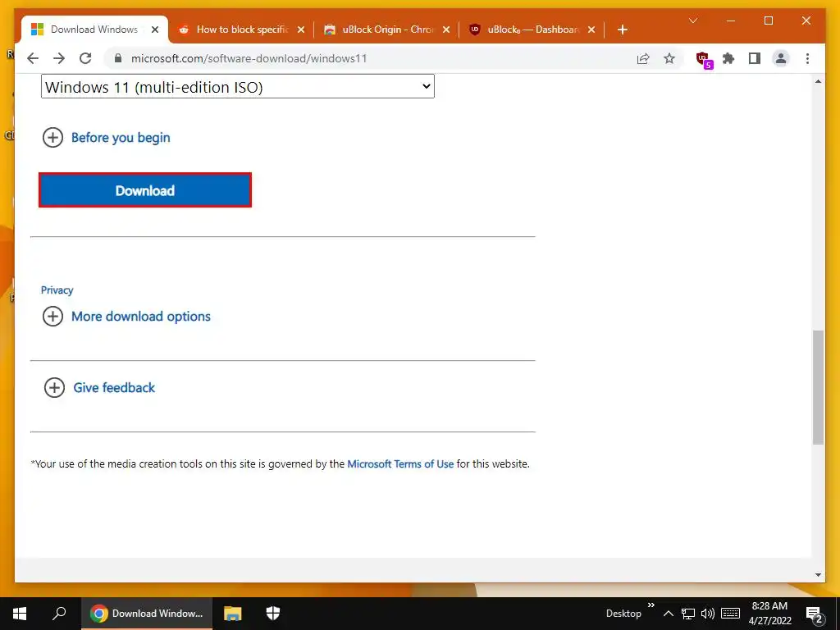This screenshot has width=840, height=630.
Task: Open network status tray icon
Action: pos(688,614)
